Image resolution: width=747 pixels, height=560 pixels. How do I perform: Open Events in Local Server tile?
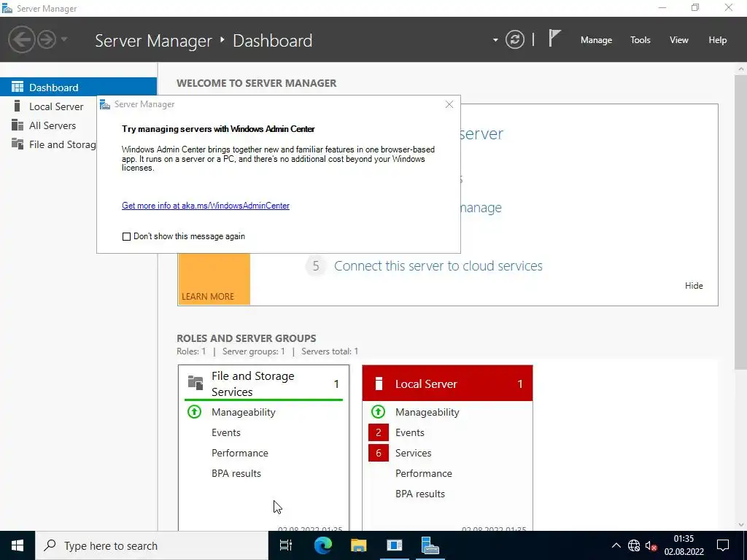click(x=410, y=432)
